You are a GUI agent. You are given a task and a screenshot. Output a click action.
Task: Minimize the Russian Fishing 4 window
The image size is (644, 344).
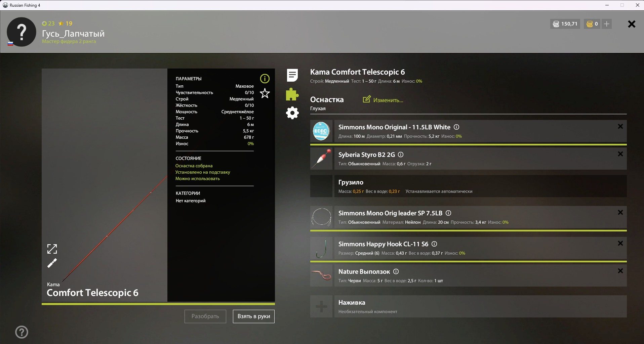click(x=607, y=5)
